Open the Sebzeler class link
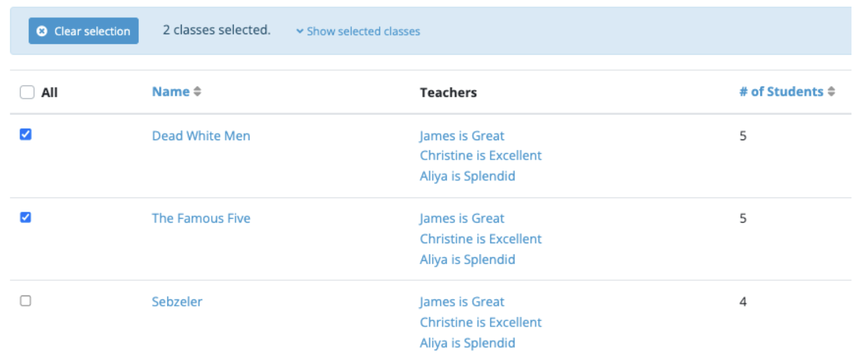 177,302
